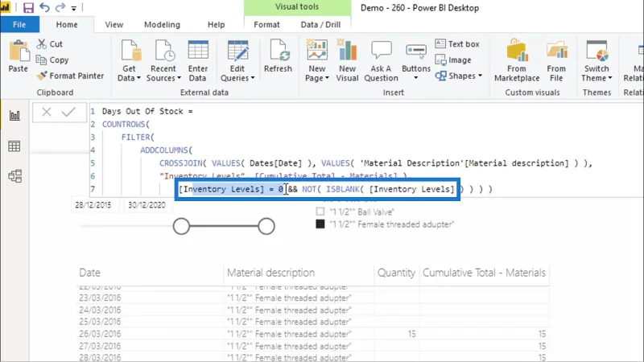The height and width of the screenshot is (362, 644).
Task: Sort by the Date column header
Action: (x=90, y=273)
